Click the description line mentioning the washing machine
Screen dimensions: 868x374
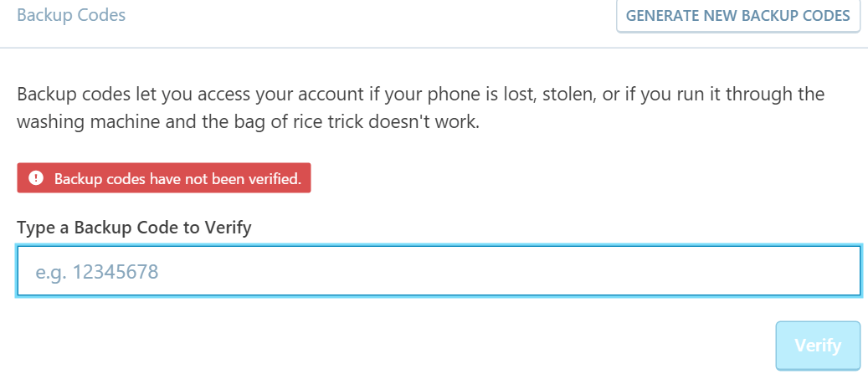click(x=247, y=122)
